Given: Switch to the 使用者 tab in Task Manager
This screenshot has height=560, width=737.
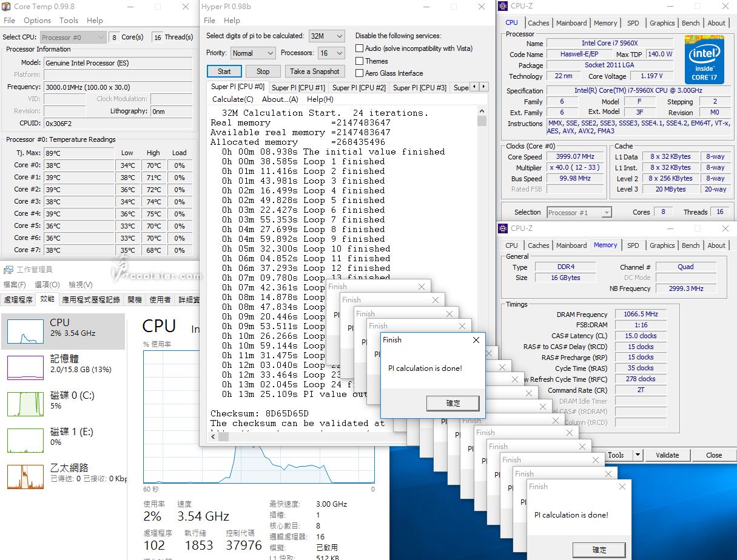Looking at the screenshot, I should coord(160,299).
